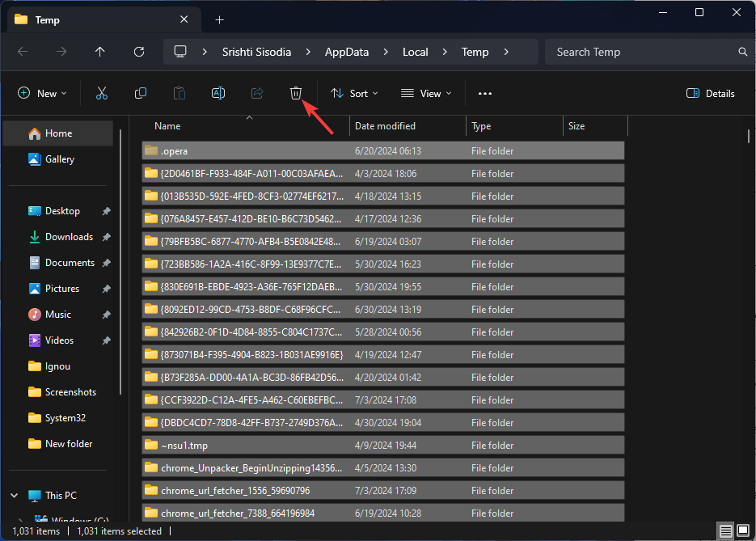Image resolution: width=756 pixels, height=541 pixels.
Task: Click the Rename icon in toolbar
Action: tap(218, 94)
